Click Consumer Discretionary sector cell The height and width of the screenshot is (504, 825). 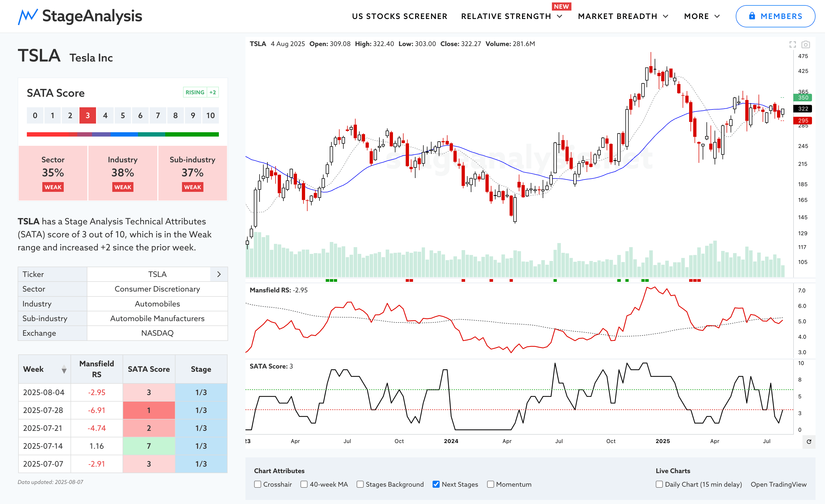point(157,289)
